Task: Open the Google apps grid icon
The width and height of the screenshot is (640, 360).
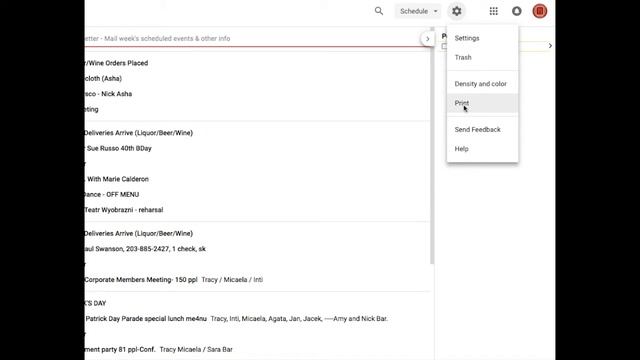Action: point(493,11)
